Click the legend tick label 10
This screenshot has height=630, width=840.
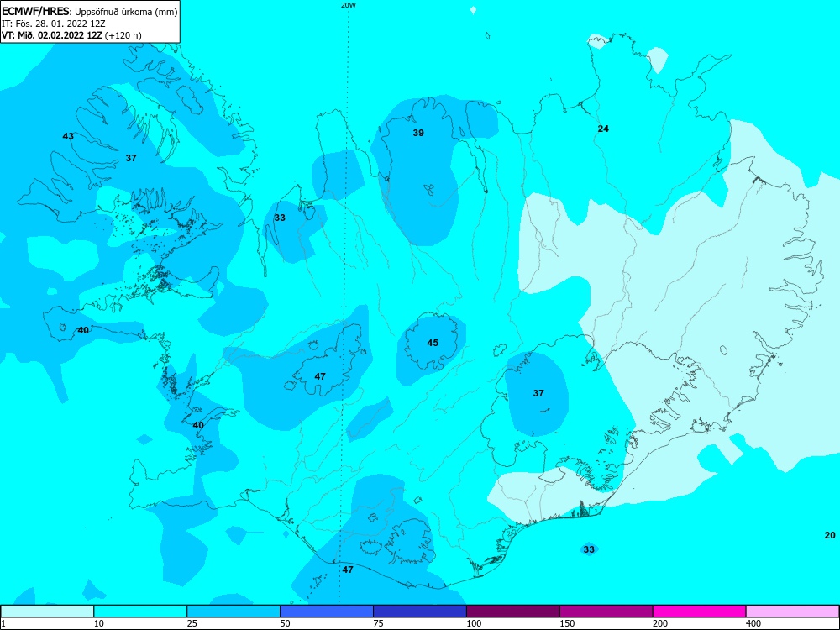99,623
